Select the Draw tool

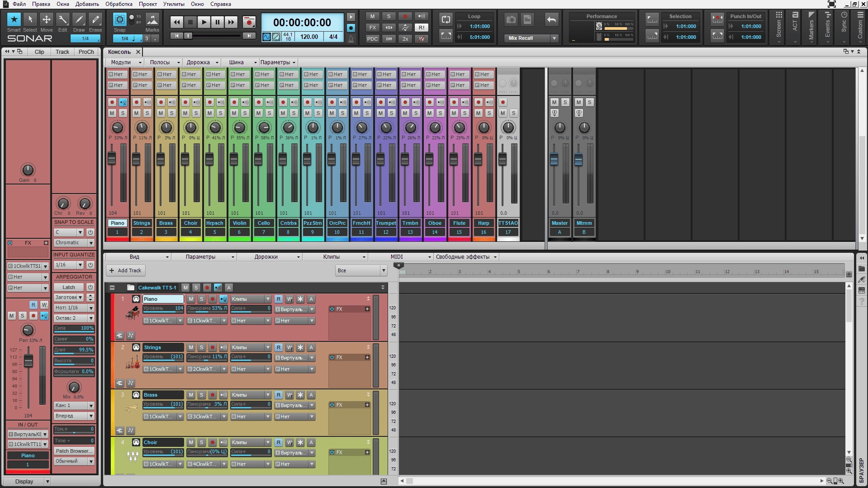[79, 19]
